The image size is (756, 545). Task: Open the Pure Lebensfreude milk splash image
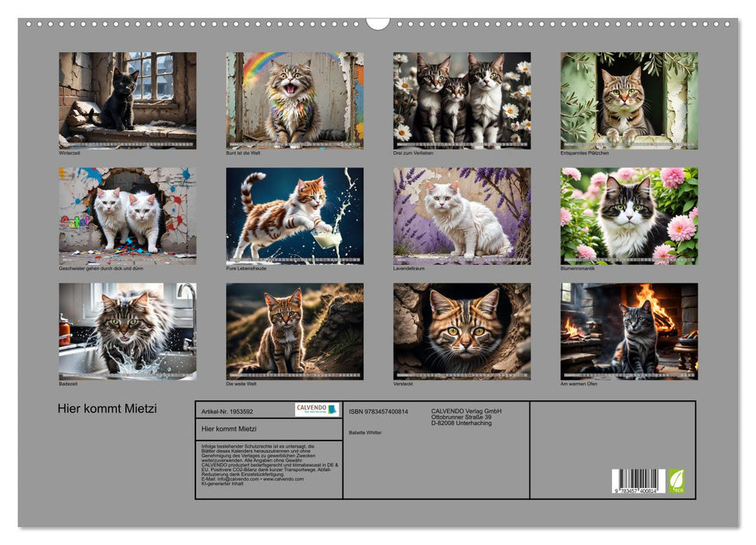[294, 215]
